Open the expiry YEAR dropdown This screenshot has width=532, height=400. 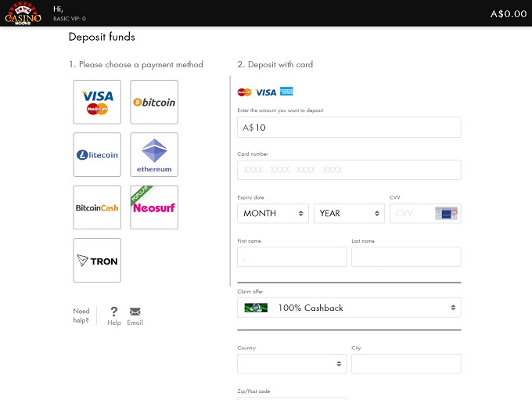(x=349, y=213)
